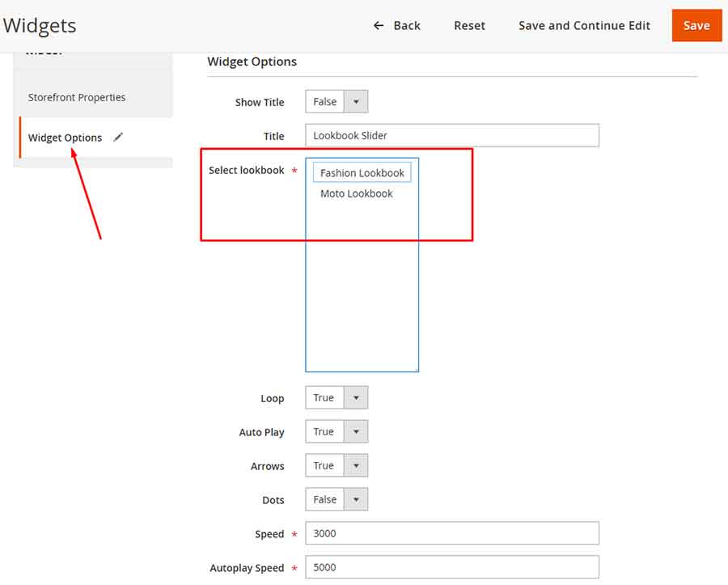Screen dimensions: 728x585
Task: Select Moto Lookbook in the lookbook list
Action: (356, 193)
